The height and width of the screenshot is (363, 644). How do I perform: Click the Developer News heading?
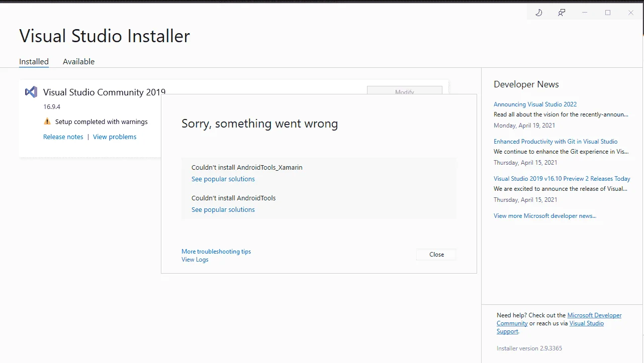coord(526,84)
